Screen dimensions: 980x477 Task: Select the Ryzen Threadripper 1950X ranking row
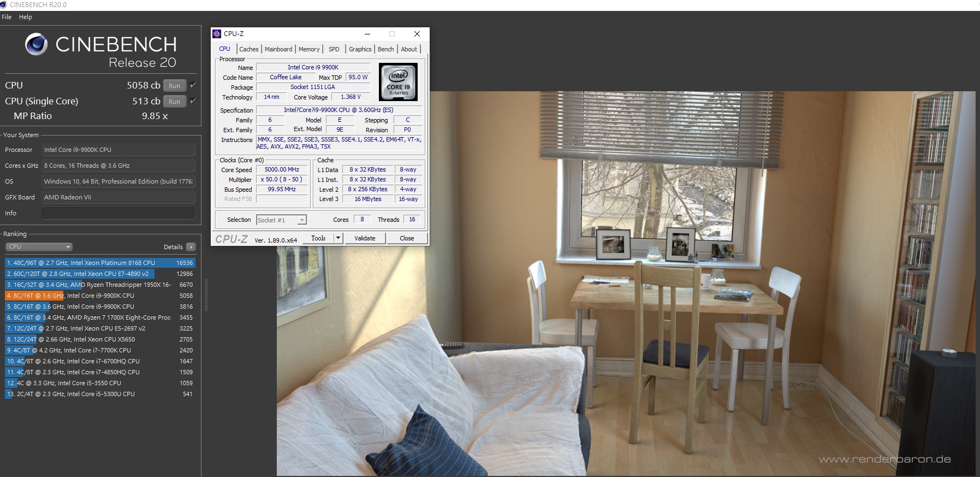[100, 285]
